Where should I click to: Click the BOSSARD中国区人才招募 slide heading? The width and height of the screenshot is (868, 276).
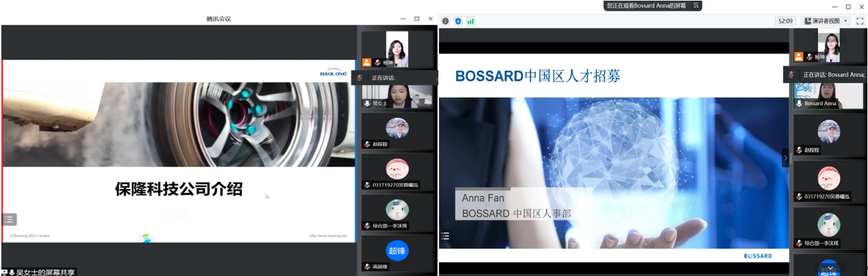click(537, 76)
